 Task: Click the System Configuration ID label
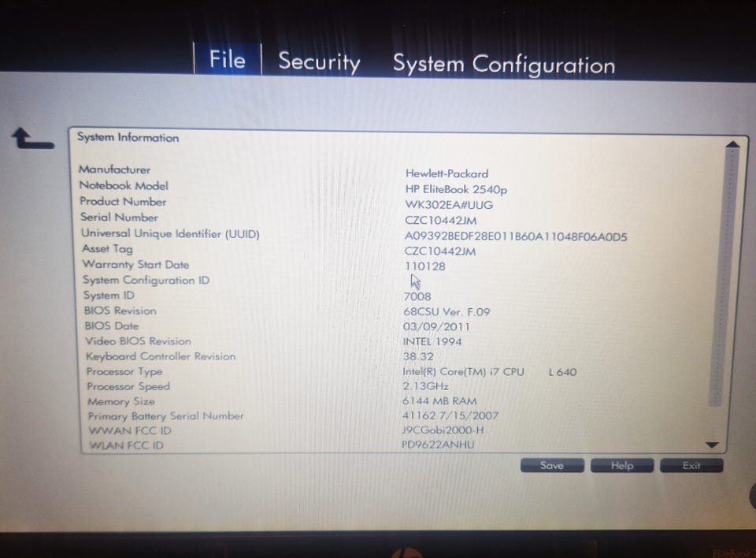(146, 280)
